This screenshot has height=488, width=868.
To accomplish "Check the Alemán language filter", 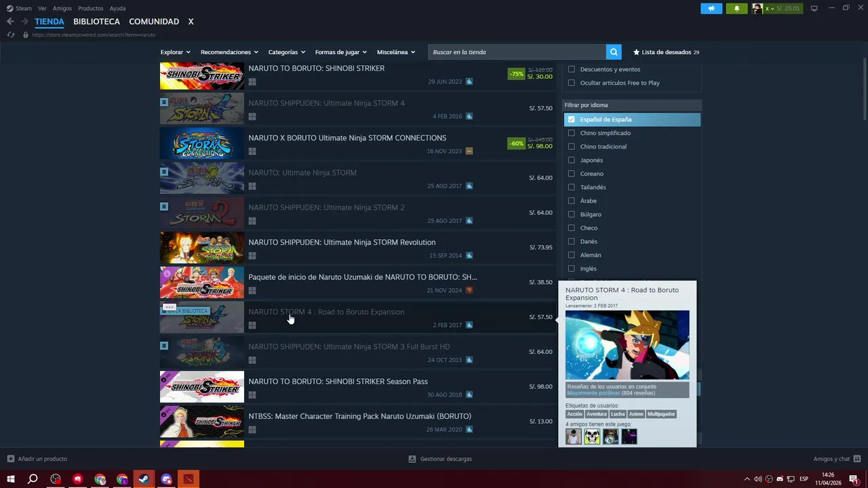I will coord(571,255).
